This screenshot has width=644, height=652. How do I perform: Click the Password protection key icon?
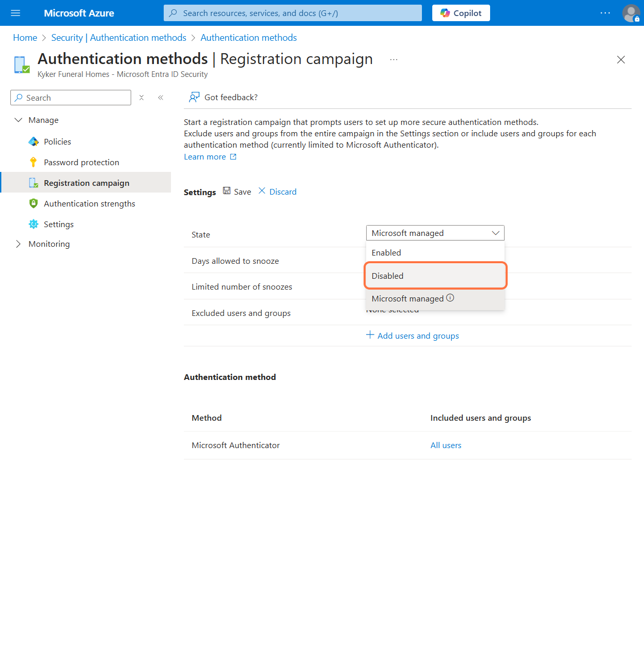coord(34,162)
